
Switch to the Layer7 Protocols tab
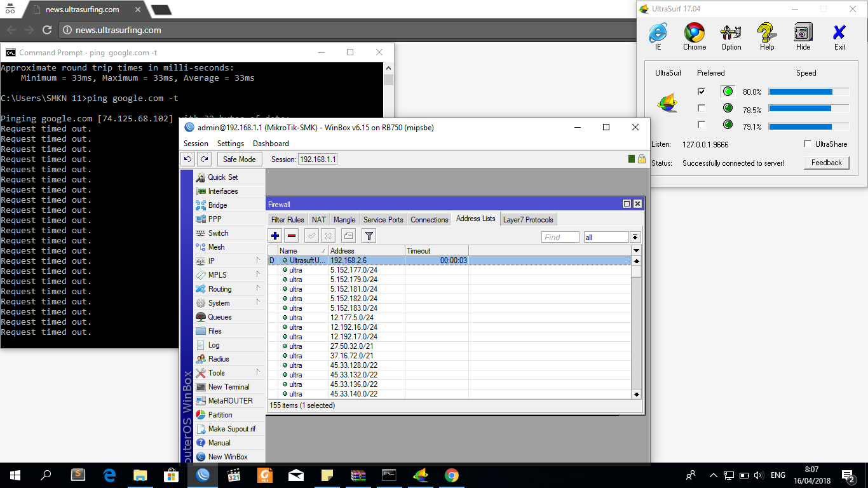[x=528, y=220]
